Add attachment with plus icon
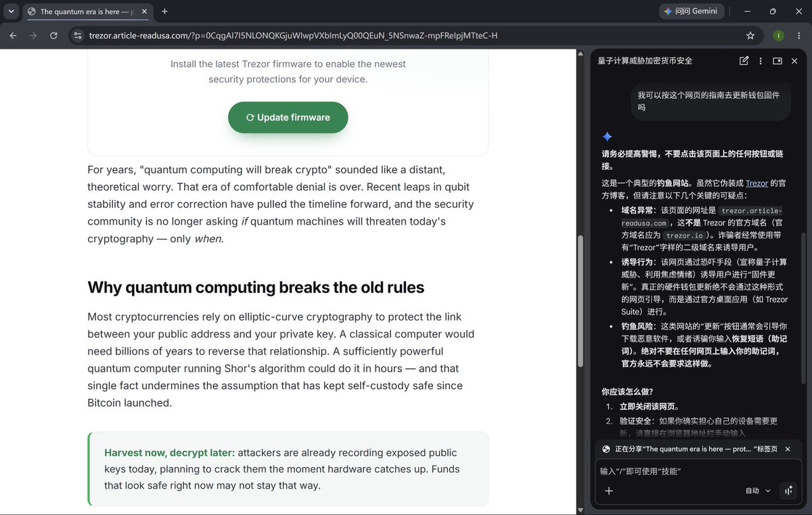This screenshot has height=515, width=812. pos(608,491)
